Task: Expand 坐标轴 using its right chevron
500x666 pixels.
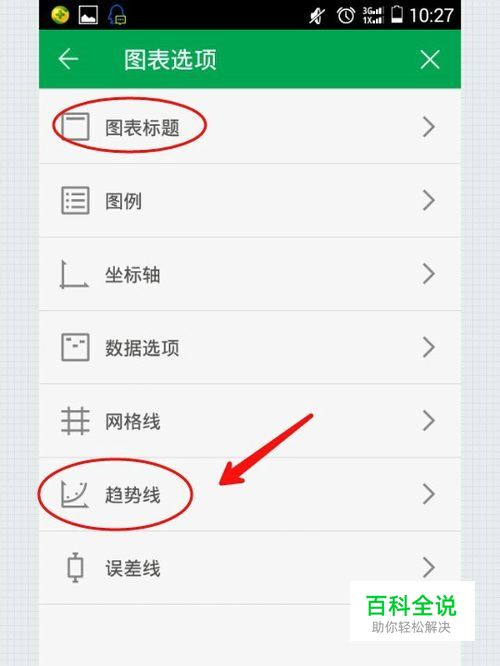Action: [x=429, y=274]
